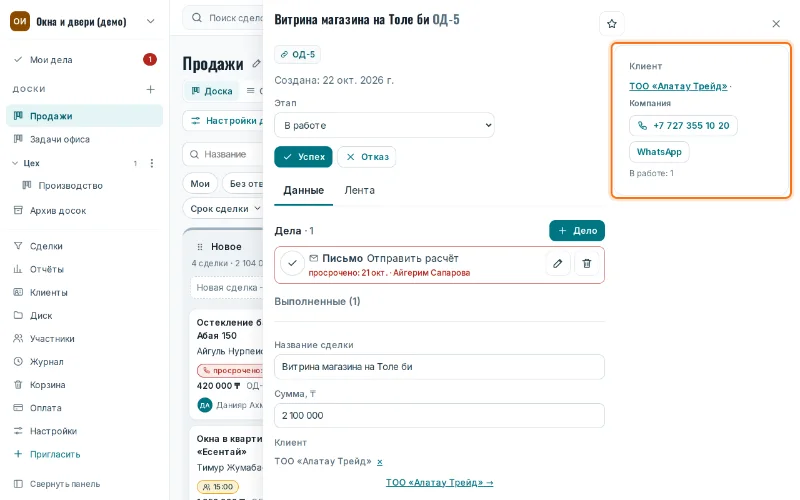
Task: Edit the Сумма field value 2 100 000
Action: pyautogui.click(x=439, y=416)
